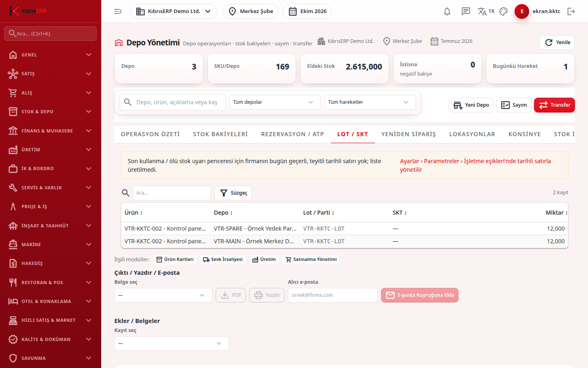
Task: Switch to the STOK BAKİYELERİ tab
Action: tap(220, 134)
